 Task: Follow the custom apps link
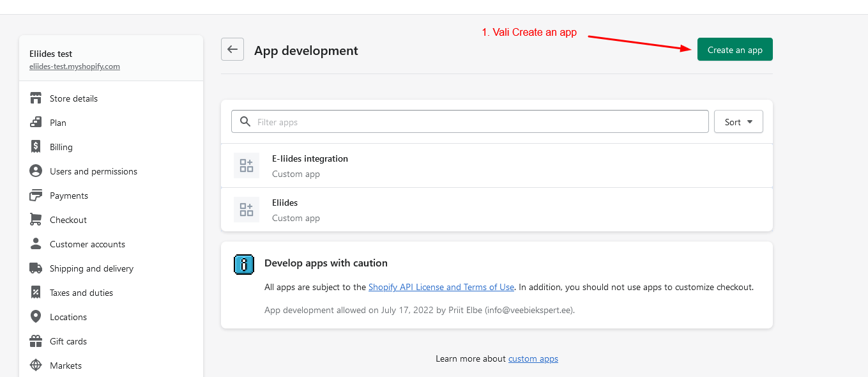[533, 359]
